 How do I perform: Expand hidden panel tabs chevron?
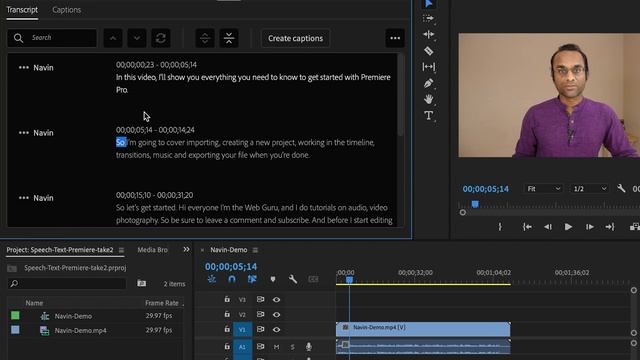(x=186, y=249)
